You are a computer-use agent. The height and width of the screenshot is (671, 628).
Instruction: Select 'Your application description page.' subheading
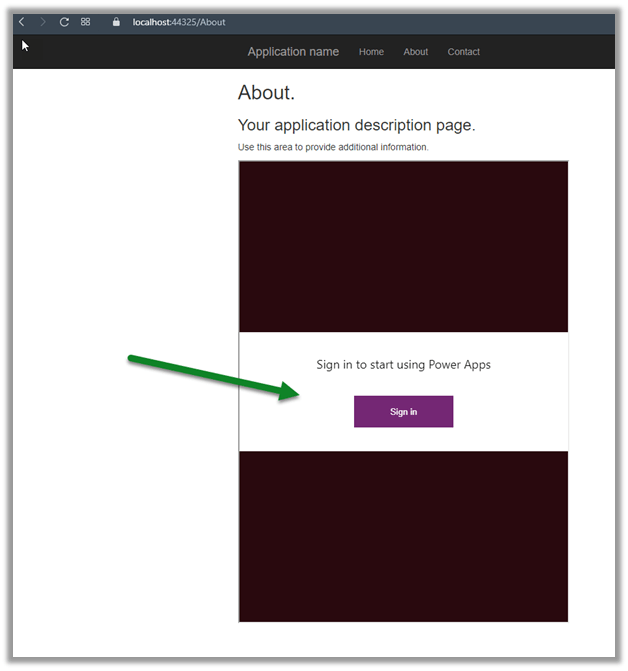click(x=356, y=125)
